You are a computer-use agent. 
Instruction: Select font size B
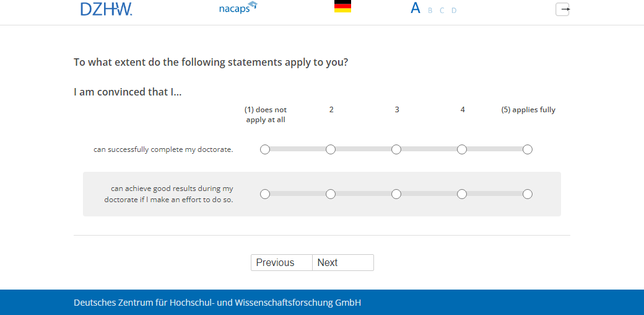click(x=430, y=11)
